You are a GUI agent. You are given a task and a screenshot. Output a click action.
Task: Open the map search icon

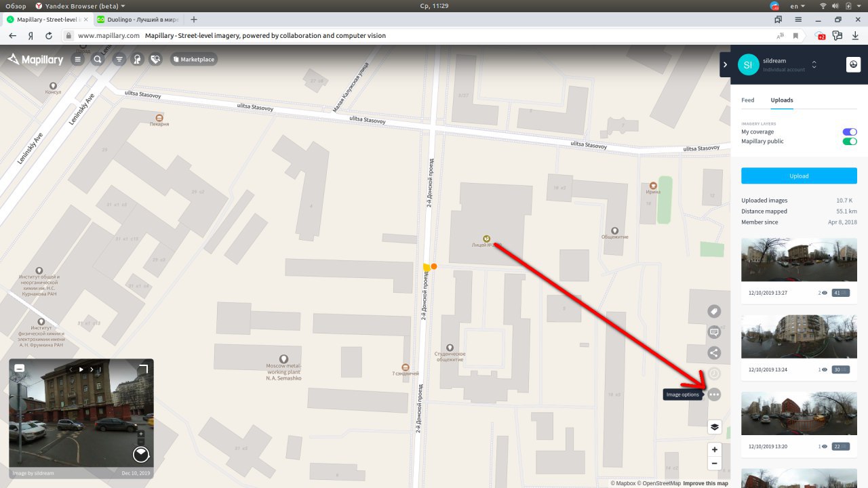(x=98, y=60)
